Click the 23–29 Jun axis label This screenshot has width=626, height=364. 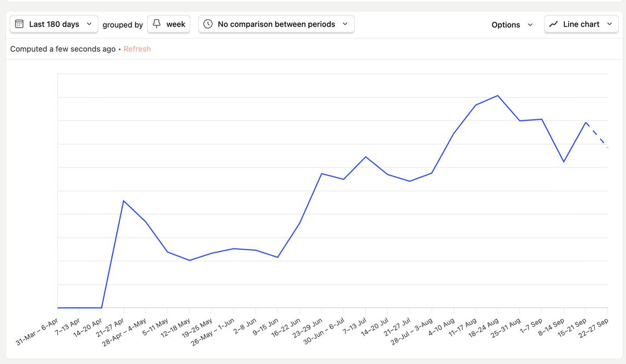[307, 327]
